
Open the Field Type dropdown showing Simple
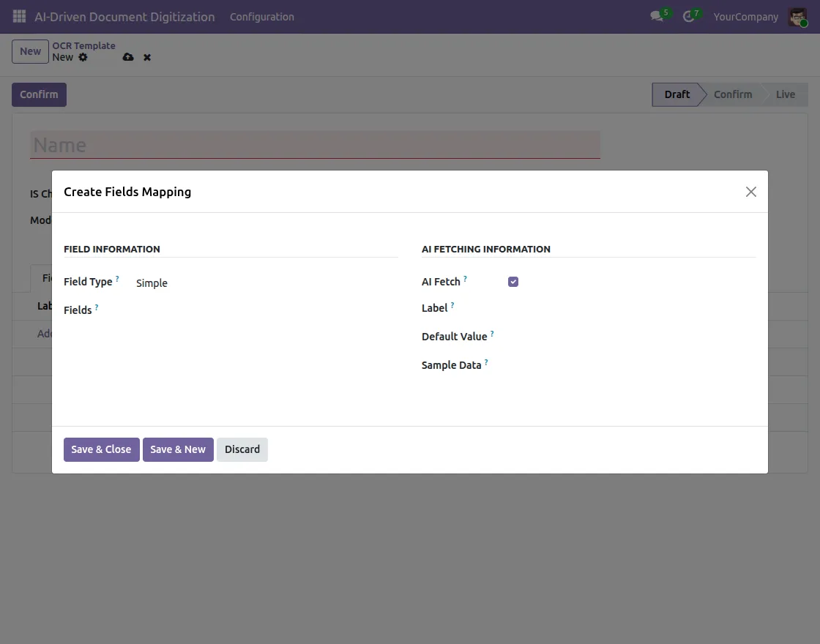coord(266,282)
